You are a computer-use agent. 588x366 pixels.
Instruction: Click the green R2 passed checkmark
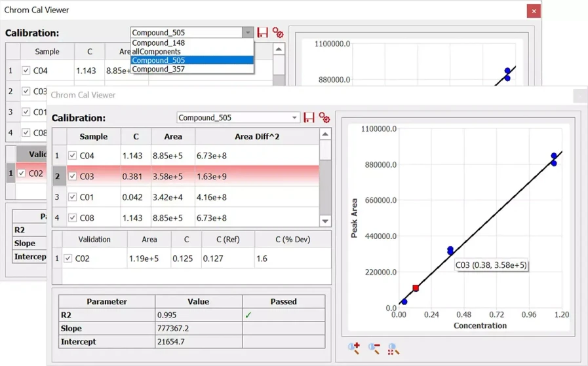[248, 315]
